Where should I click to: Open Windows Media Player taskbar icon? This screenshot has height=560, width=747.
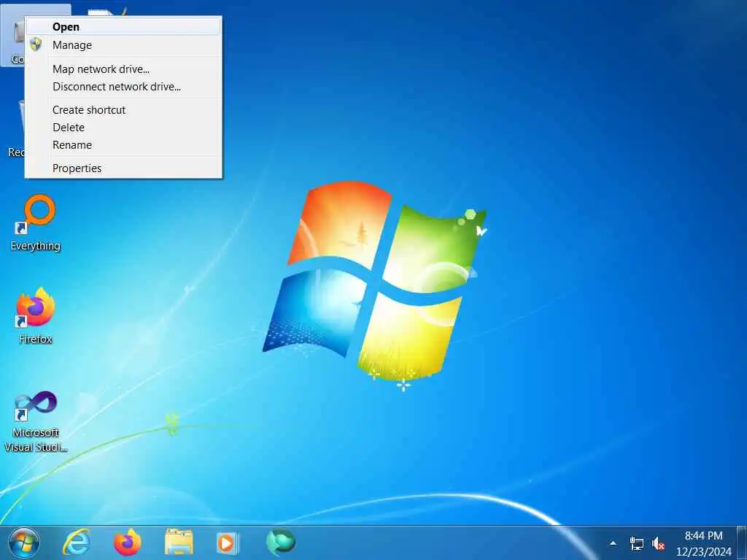coord(228,542)
